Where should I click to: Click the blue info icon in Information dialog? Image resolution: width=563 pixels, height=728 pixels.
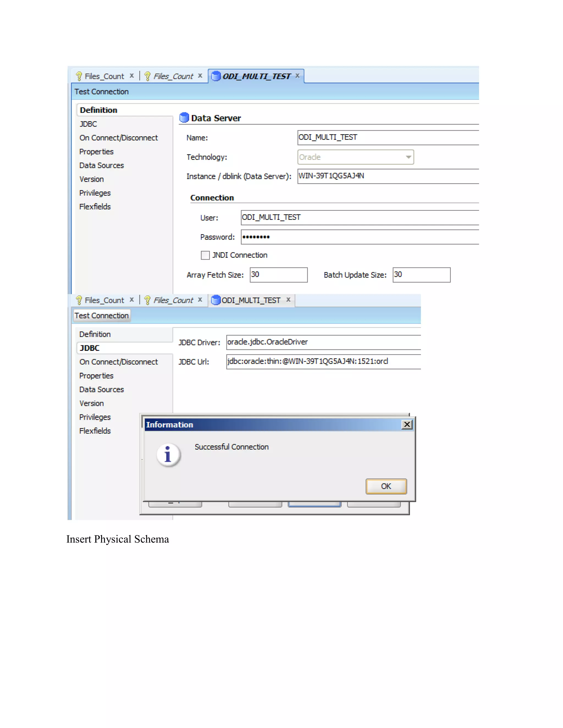tap(168, 454)
